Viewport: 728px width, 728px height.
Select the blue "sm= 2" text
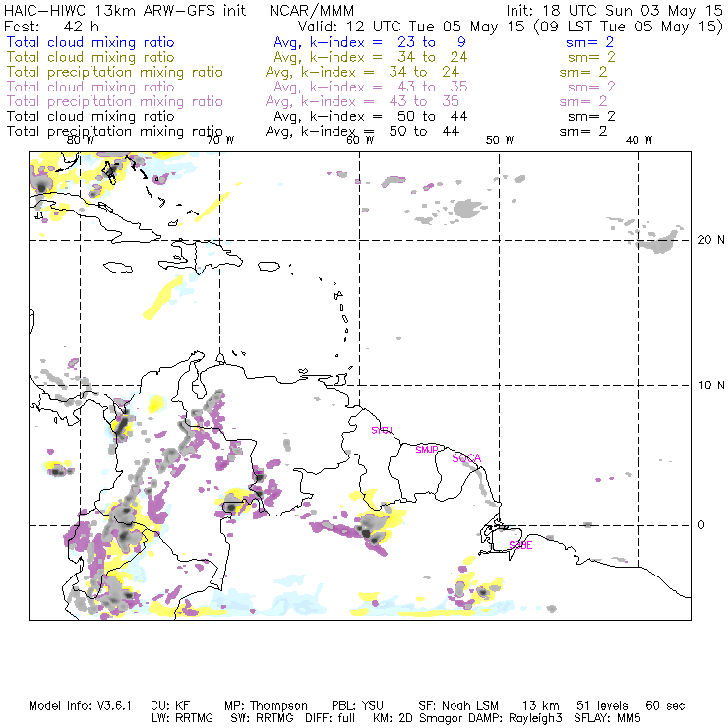tap(589, 42)
